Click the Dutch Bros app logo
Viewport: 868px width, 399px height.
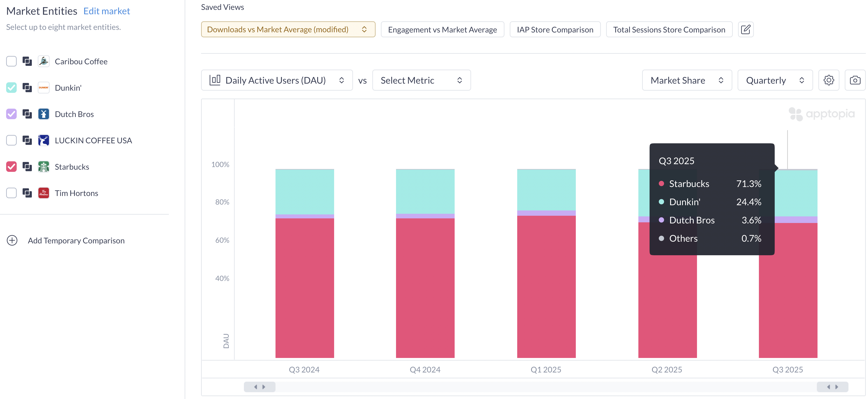(43, 114)
